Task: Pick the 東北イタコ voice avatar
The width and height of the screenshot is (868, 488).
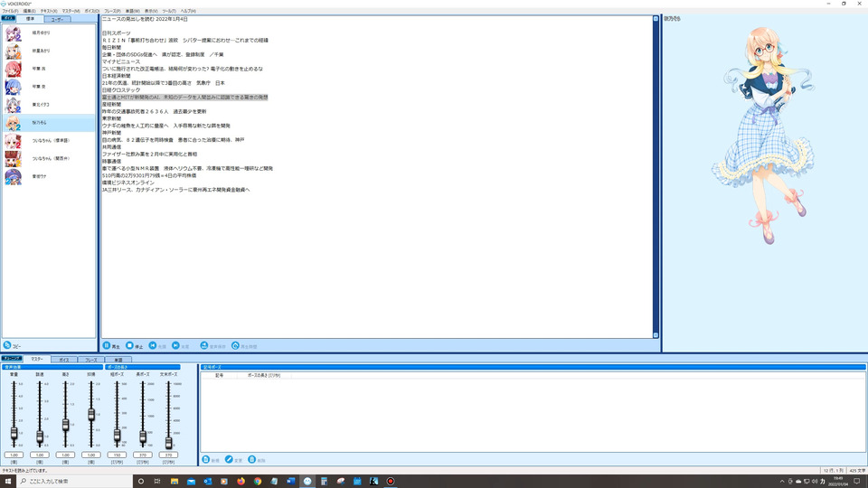Action: click(13, 105)
